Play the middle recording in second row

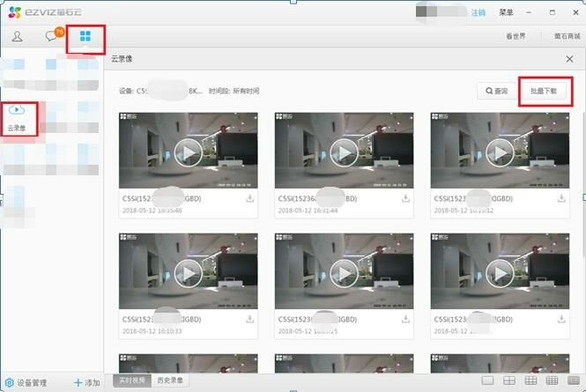coord(344,273)
